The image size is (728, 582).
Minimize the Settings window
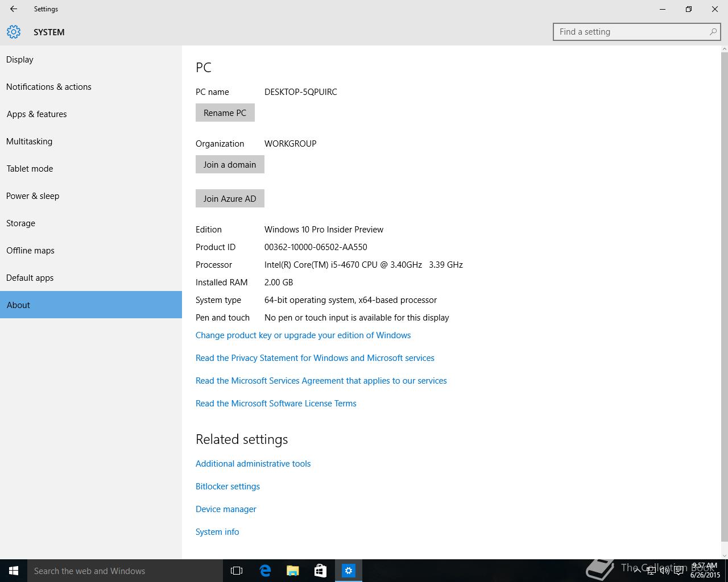[663, 9]
